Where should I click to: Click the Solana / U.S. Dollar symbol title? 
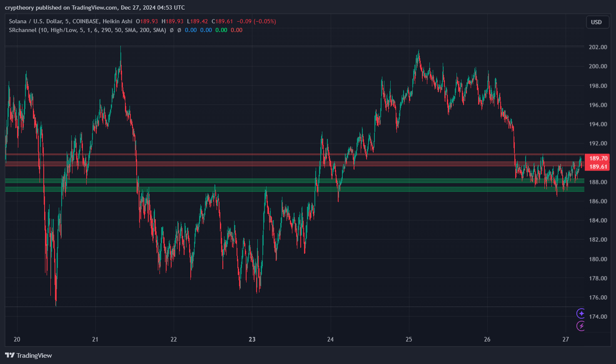70,21
